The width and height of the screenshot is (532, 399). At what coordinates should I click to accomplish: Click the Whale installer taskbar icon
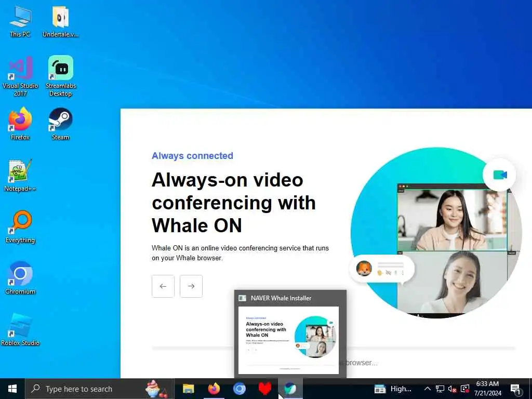290,389
